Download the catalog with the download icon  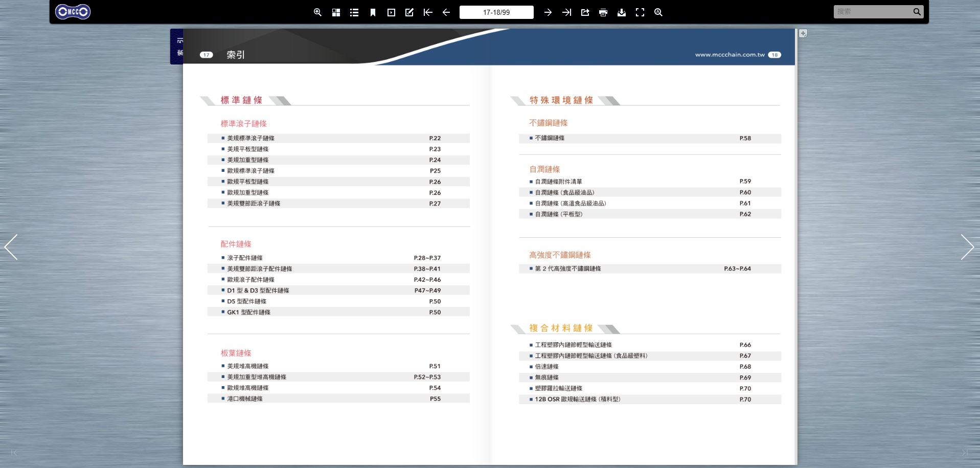point(622,12)
